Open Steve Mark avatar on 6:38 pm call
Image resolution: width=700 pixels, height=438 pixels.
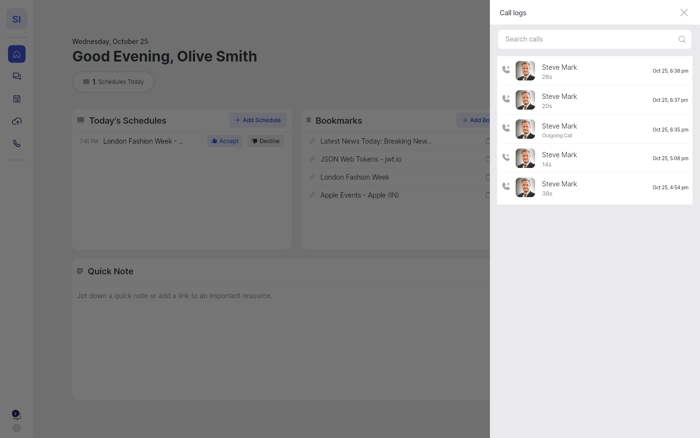pyautogui.click(x=525, y=71)
